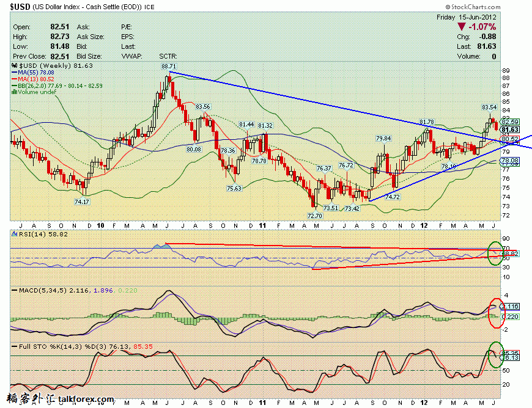532x408 pixels.
Task: Open the talkforex.com watermark link
Action: click(x=86, y=399)
